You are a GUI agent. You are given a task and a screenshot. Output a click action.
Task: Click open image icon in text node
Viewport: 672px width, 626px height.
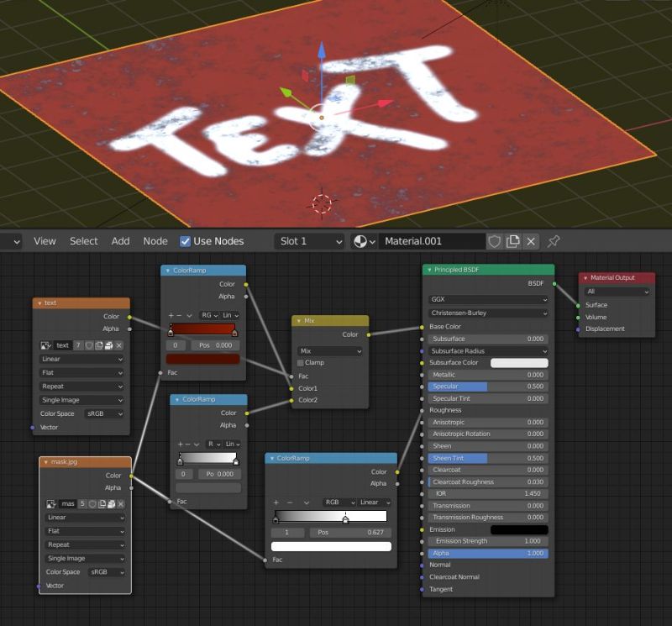[x=109, y=345]
